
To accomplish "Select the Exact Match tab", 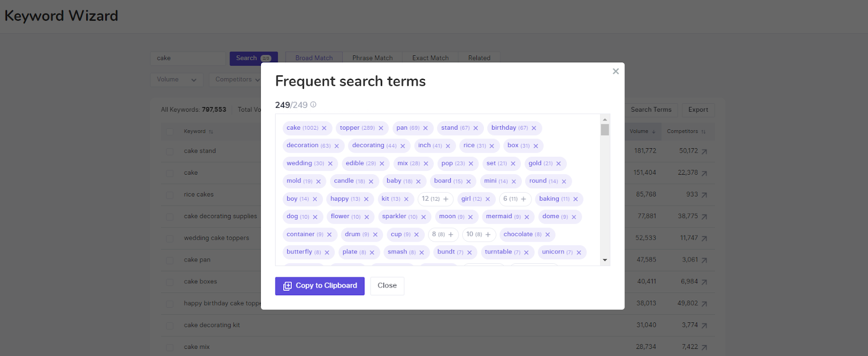I will coord(430,58).
